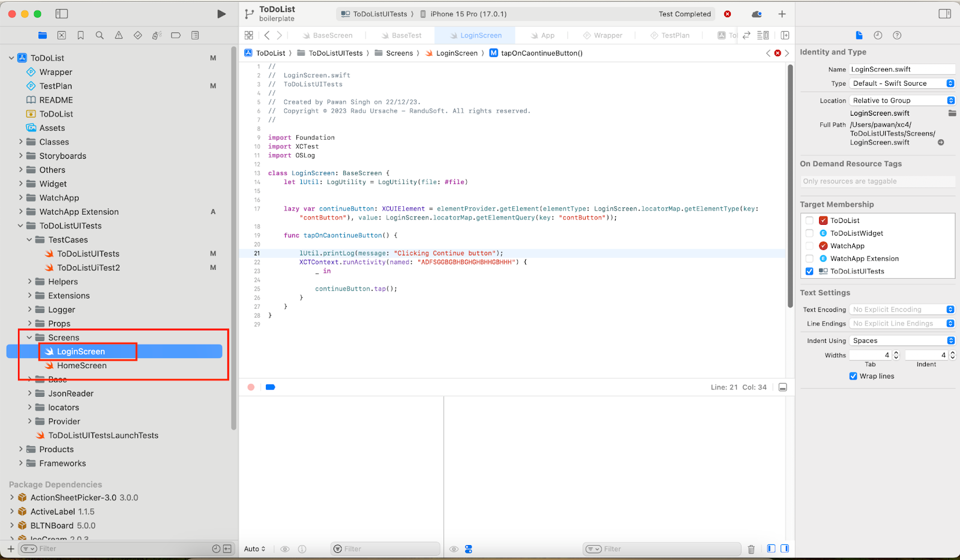Toggle breakpoints activation in debug bar
Screen dimensions: 960x560
(270, 387)
